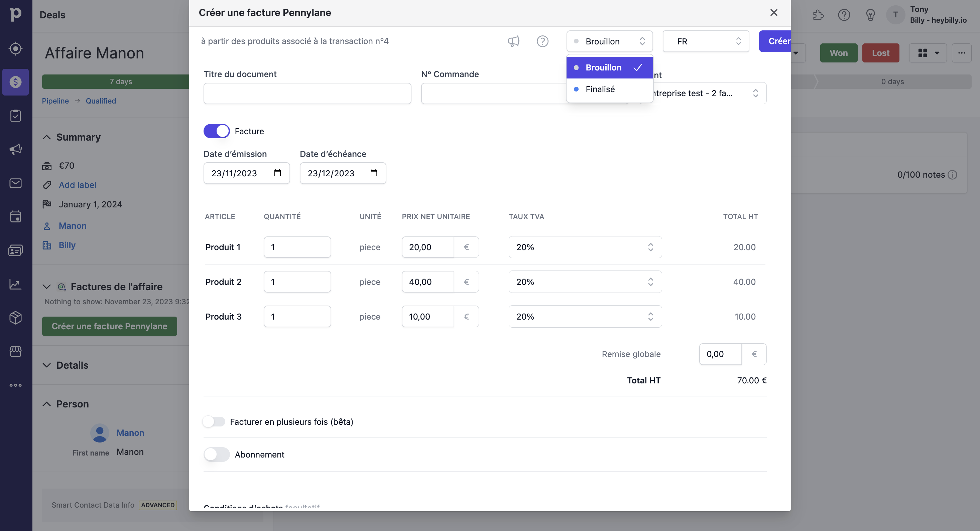980x531 pixels.
Task: Click Add label link
Action: pos(77,185)
